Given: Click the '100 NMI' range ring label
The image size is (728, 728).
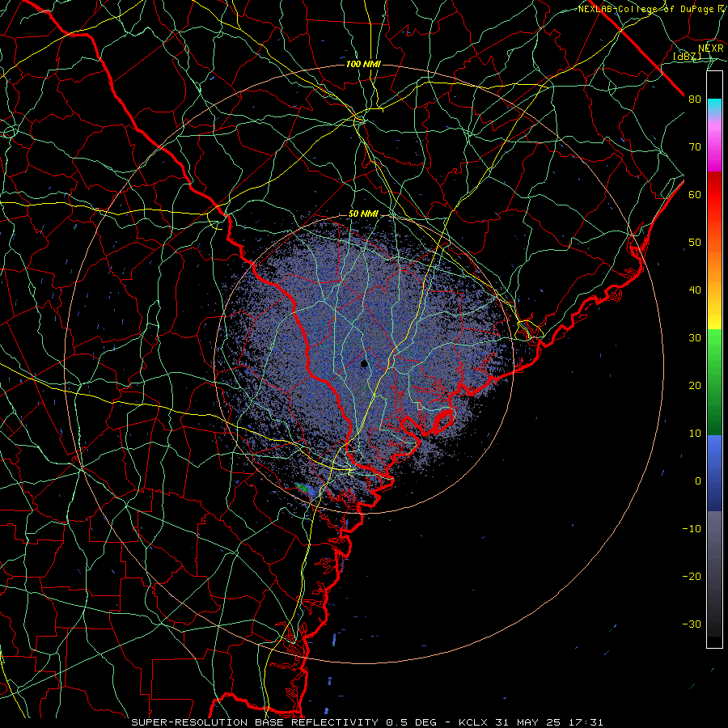Looking at the screenshot, I should click(x=363, y=64).
